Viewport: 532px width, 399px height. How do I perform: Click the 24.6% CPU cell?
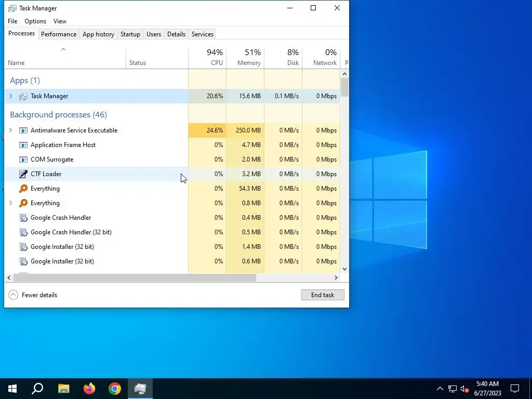207,130
